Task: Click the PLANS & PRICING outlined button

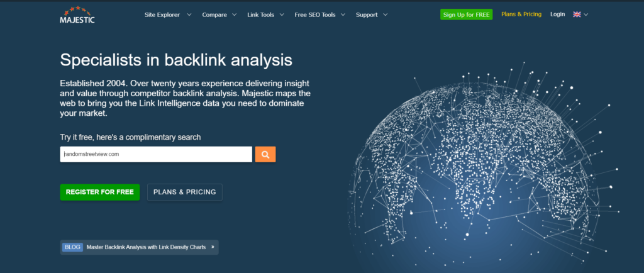Action: tap(185, 192)
